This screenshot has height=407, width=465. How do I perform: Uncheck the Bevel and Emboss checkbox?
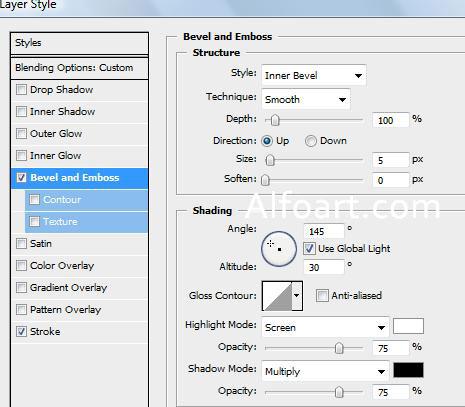click(21, 178)
